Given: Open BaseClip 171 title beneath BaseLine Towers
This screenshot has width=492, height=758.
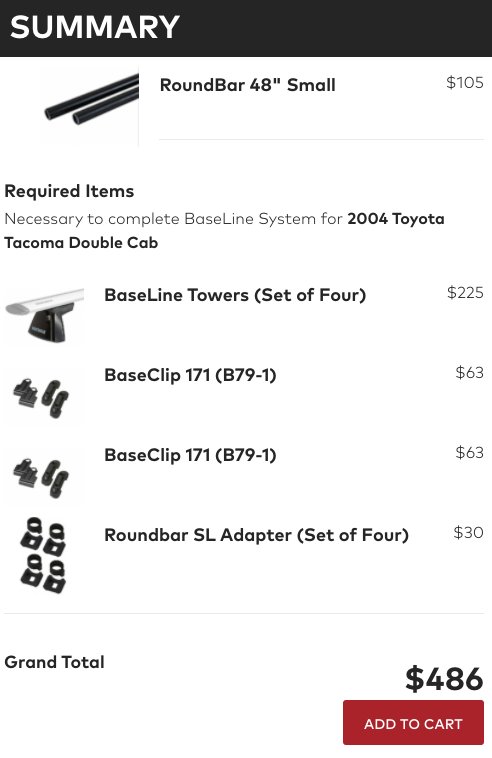Looking at the screenshot, I should (x=190, y=375).
